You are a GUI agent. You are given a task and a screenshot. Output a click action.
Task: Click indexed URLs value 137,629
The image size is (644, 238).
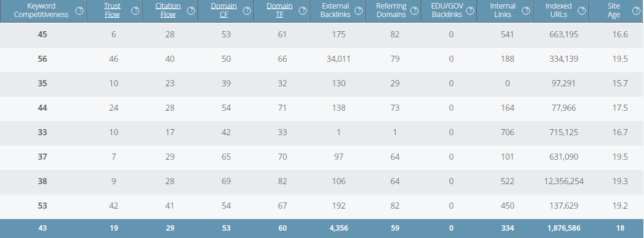[x=563, y=206]
